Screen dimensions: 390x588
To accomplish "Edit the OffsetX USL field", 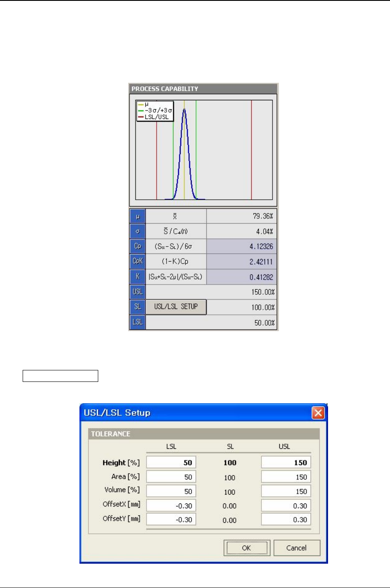I will click(x=286, y=506).
